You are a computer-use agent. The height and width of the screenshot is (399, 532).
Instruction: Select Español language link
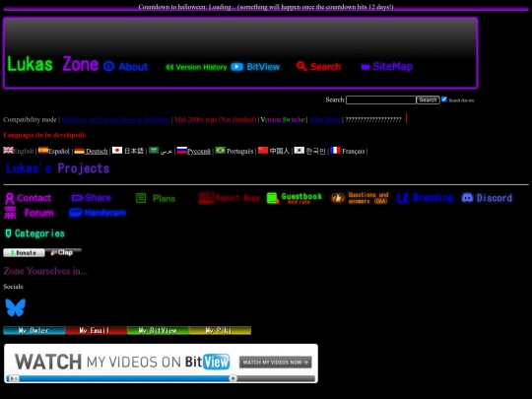pyautogui.click(x=59, y=151)
